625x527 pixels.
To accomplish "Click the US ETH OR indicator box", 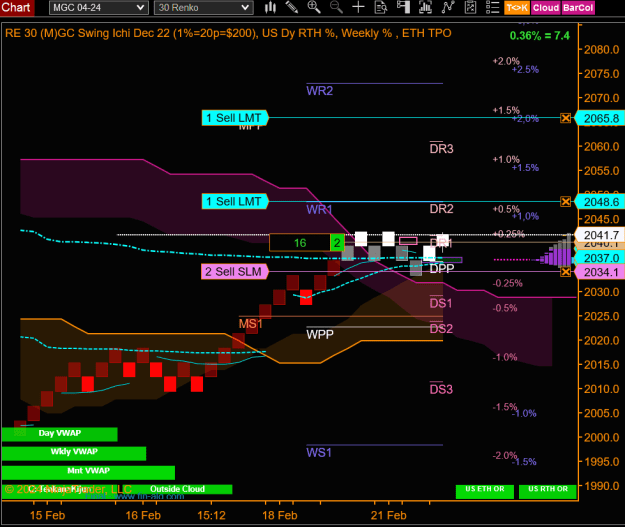I will (485, 492).
